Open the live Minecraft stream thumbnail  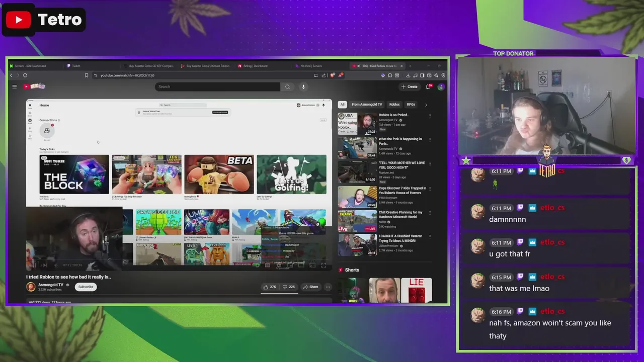point(357,221)
